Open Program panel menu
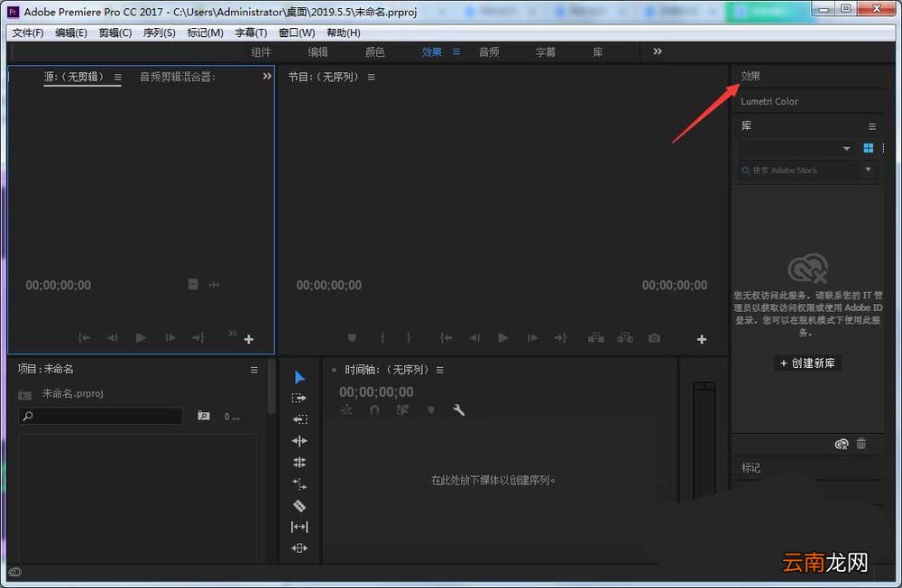The height and width of the screenshot is (588, 902). click(372, 77)
